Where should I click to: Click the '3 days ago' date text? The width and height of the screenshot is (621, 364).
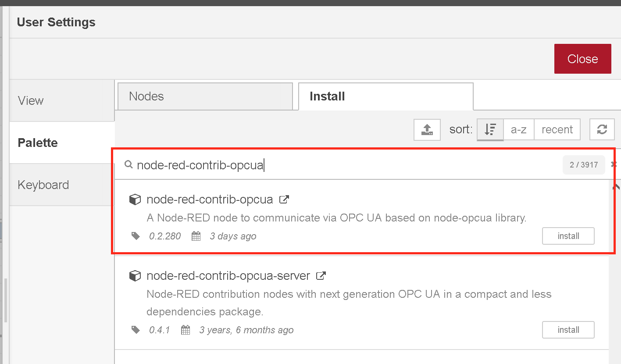pyautogui.click(x=233, y=236)
